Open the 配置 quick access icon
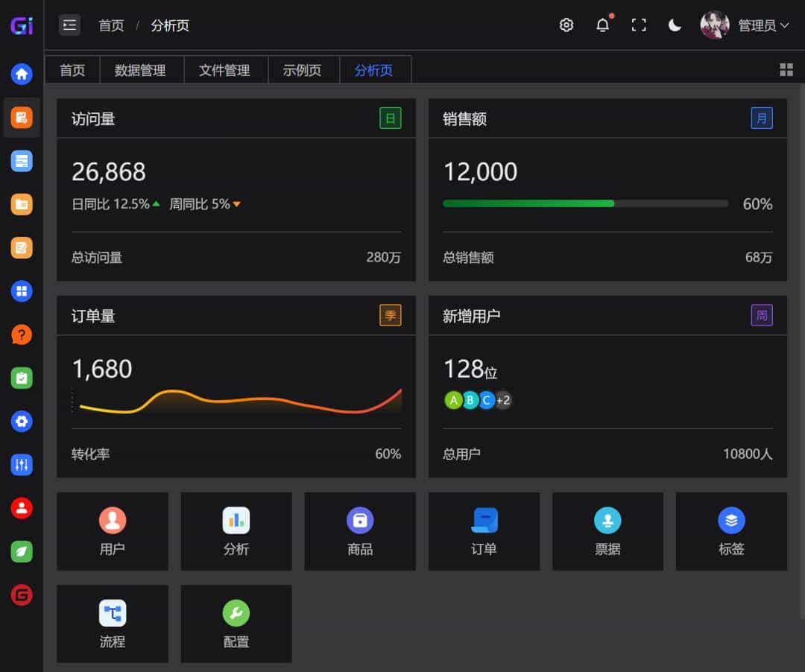Screen dimensions: 805x672 [x=236, y=624]
